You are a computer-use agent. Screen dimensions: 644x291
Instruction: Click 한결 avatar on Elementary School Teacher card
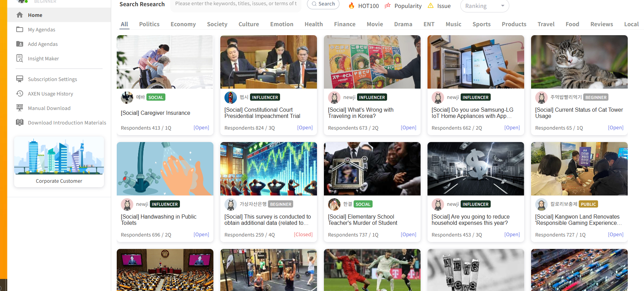334,204
